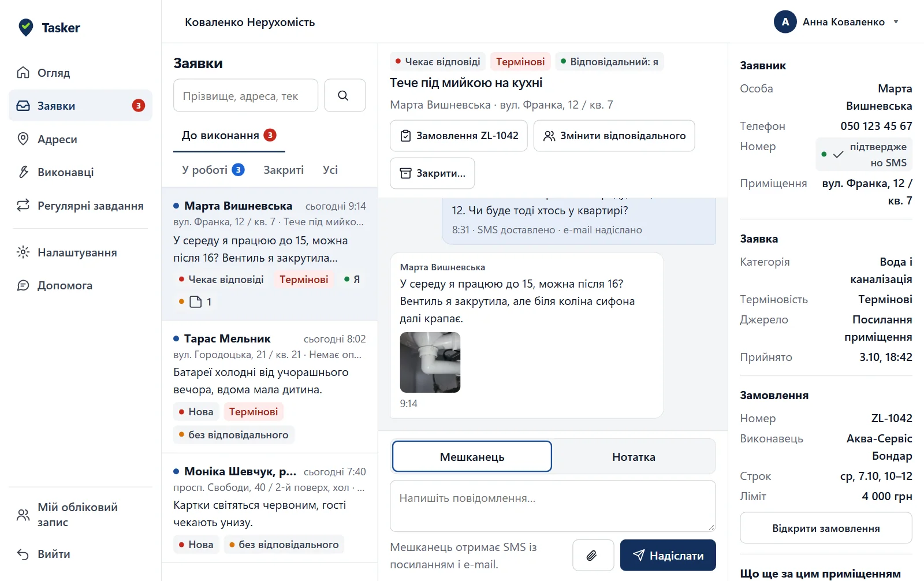Viewport: 924px width, 581px height.
Task: Open Регулярні завдання in sidebar
Action: click(80, 205)
